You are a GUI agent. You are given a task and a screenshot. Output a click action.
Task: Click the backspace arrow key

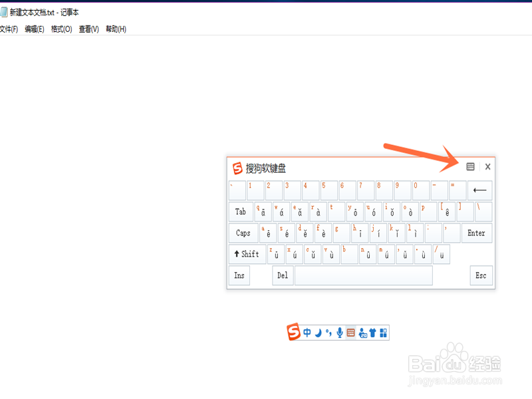coord(479,190)
